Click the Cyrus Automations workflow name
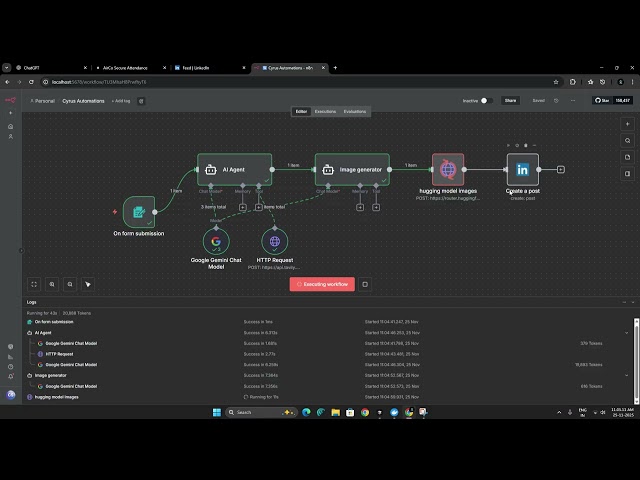 83,101
